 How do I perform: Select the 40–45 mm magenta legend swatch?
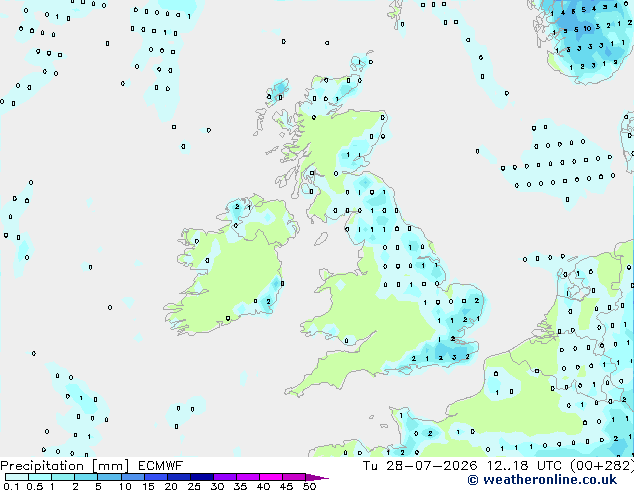[271, 477]
